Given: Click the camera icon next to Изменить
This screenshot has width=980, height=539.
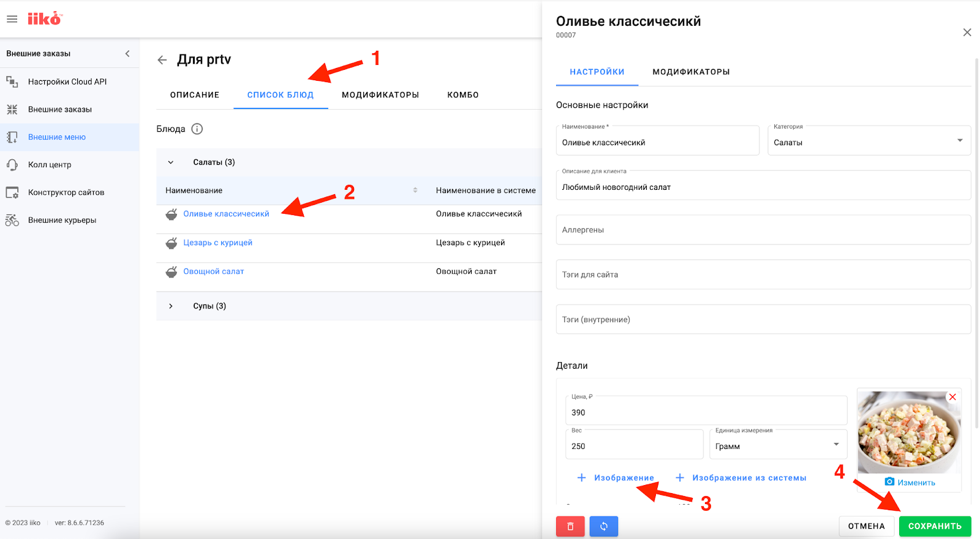Looking at the screenshot, I should pyautogui.click(x=889, y=482).
